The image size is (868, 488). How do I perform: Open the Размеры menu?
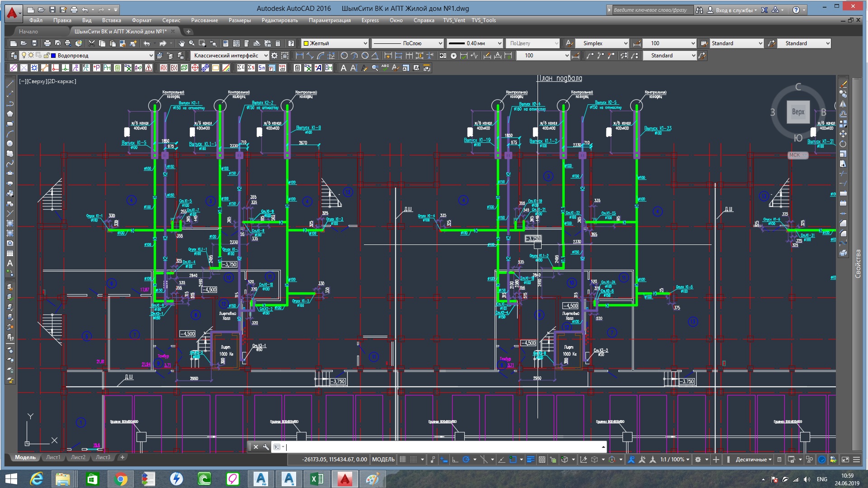pos(240,20)
